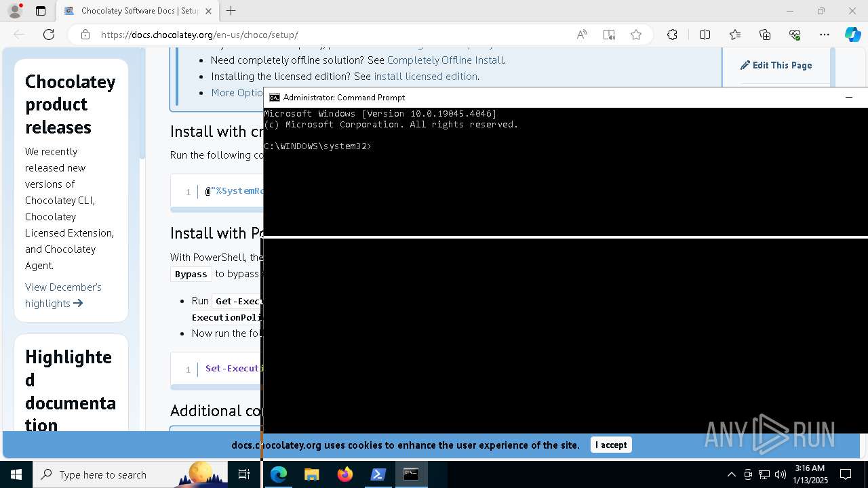
Task: Switch to Command Prompt taskbar icon
Action: click(x=411, y=474)
